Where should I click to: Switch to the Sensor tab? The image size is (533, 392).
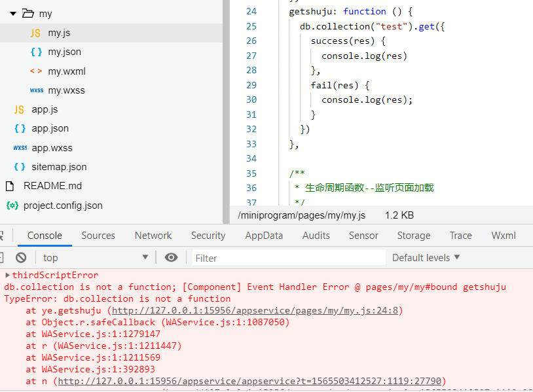point(363,236)
